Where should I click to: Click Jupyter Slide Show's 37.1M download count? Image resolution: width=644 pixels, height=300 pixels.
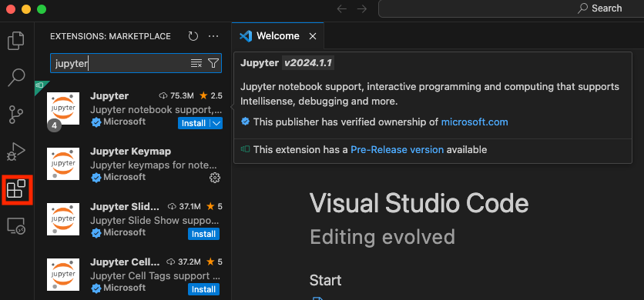(x=184, y=206)
